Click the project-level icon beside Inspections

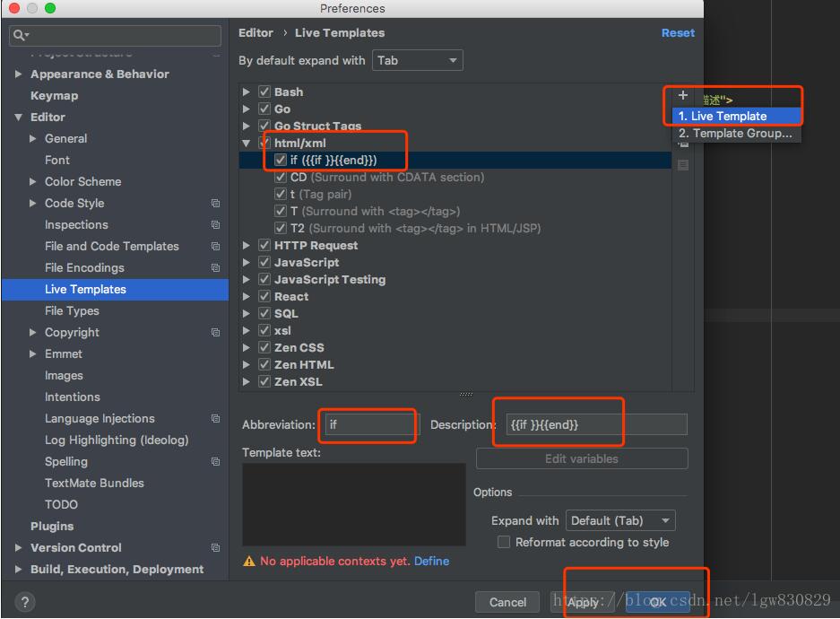(x=215, y=225)
